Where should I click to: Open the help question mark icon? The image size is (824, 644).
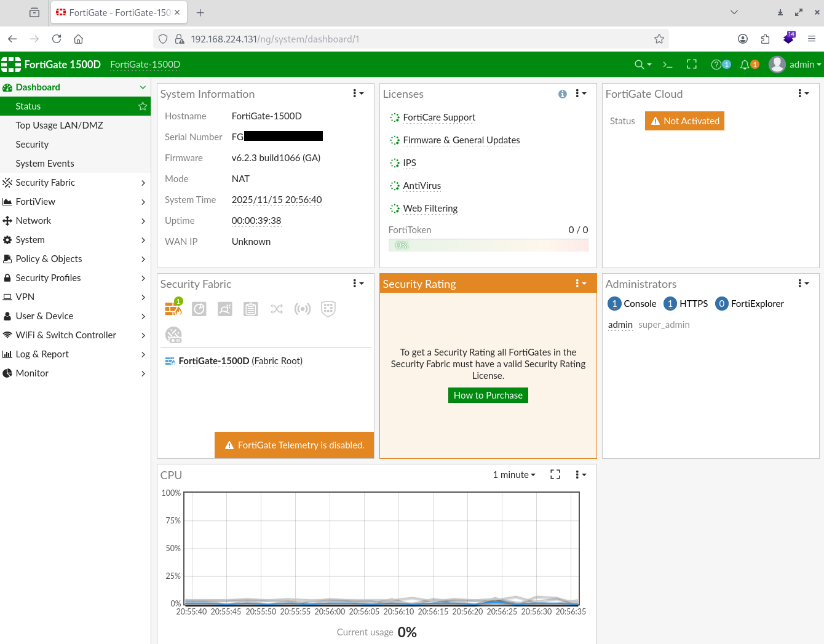point(716,65)
